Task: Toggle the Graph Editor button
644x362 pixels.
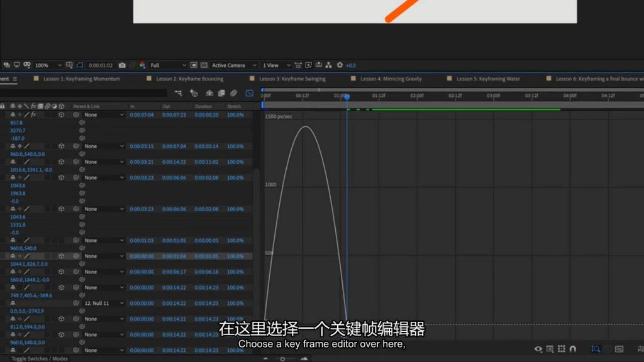Action: pyautogui.click(x=249, y=94)
